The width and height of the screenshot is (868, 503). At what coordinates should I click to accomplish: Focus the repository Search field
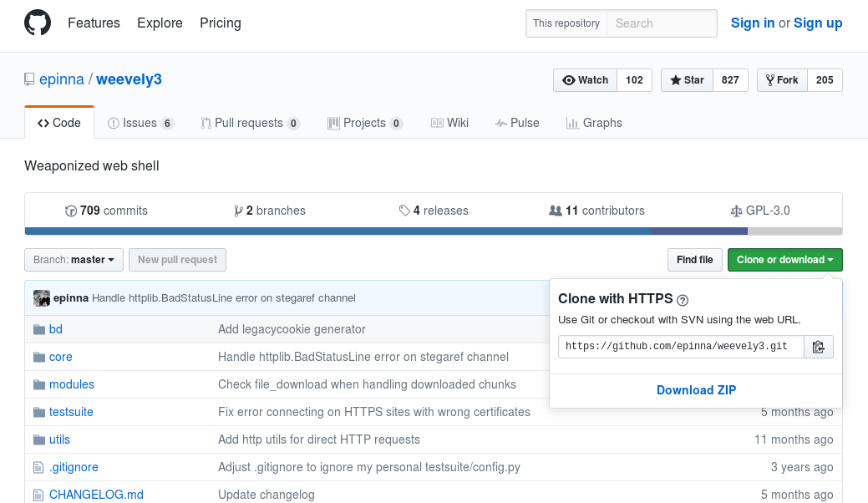point(662,23)
